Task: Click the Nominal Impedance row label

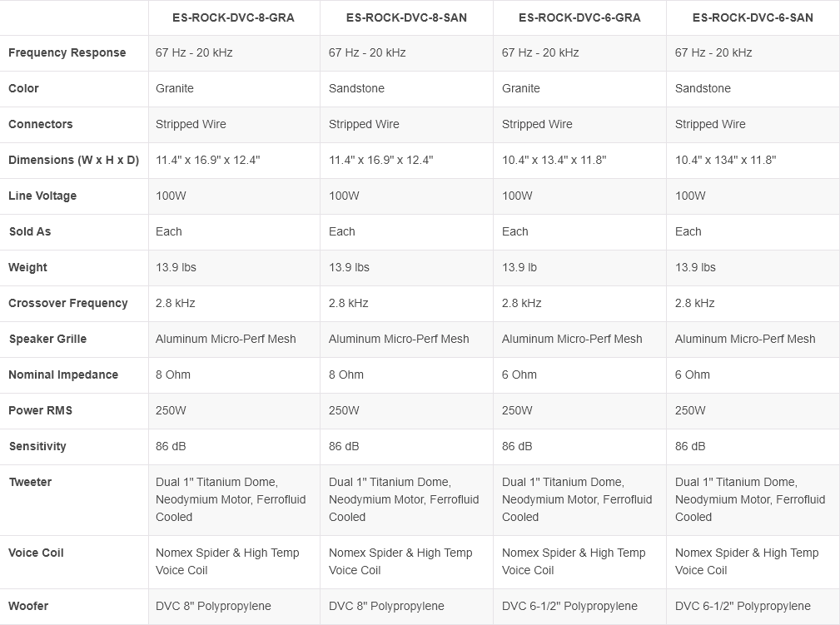Action: [63, 375]
